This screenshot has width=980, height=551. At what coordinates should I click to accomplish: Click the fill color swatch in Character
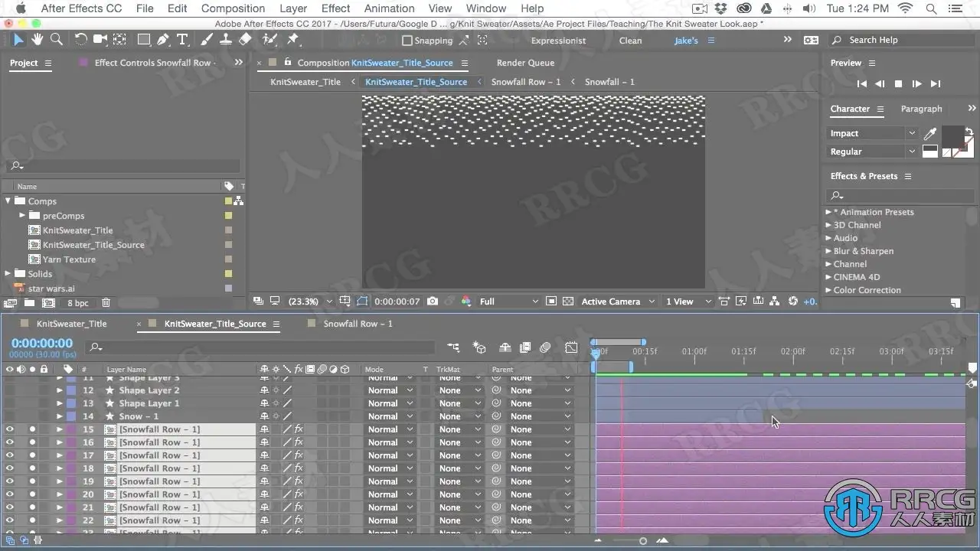[x=952, y=135]
